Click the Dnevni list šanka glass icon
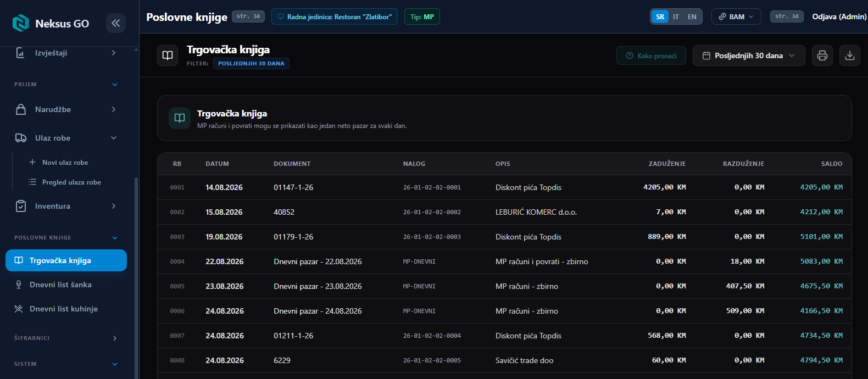Image resolution: width=868 pixels, height=379 pixels. 19,285
